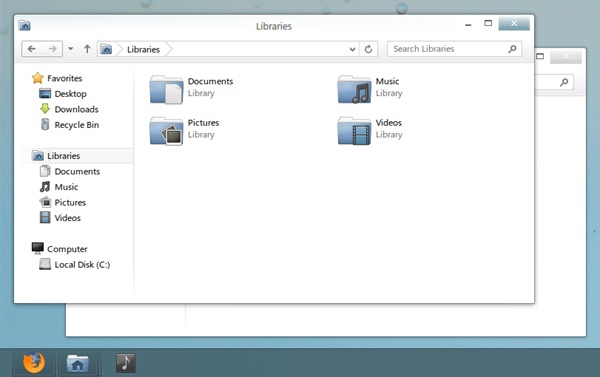Expand the address bar history dropdown

pos(352,49)
